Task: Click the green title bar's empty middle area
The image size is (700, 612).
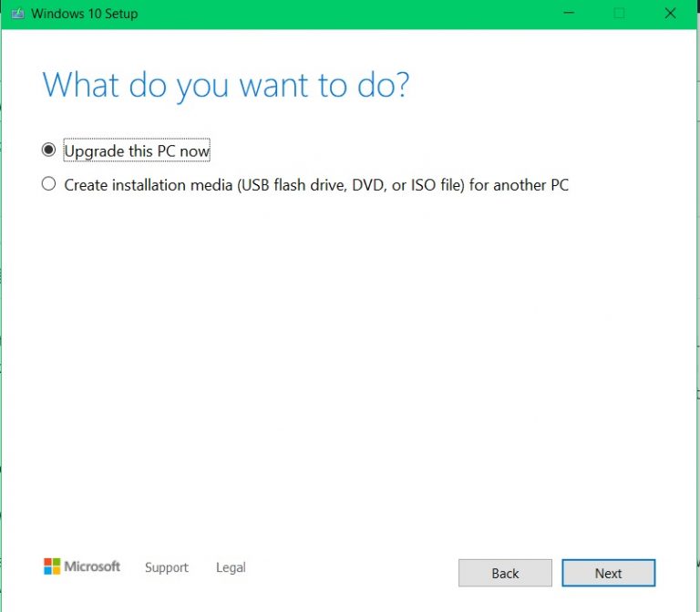Action: 346,14
